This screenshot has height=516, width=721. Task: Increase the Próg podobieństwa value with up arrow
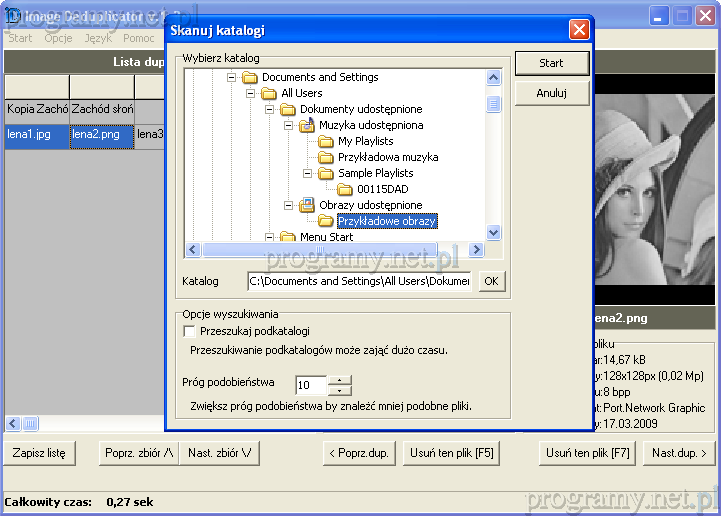[340, 379]
